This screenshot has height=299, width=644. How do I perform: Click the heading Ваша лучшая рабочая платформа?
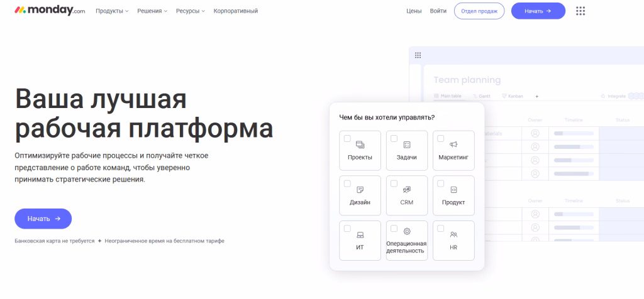pyautogui.click(x=144, y=113)
